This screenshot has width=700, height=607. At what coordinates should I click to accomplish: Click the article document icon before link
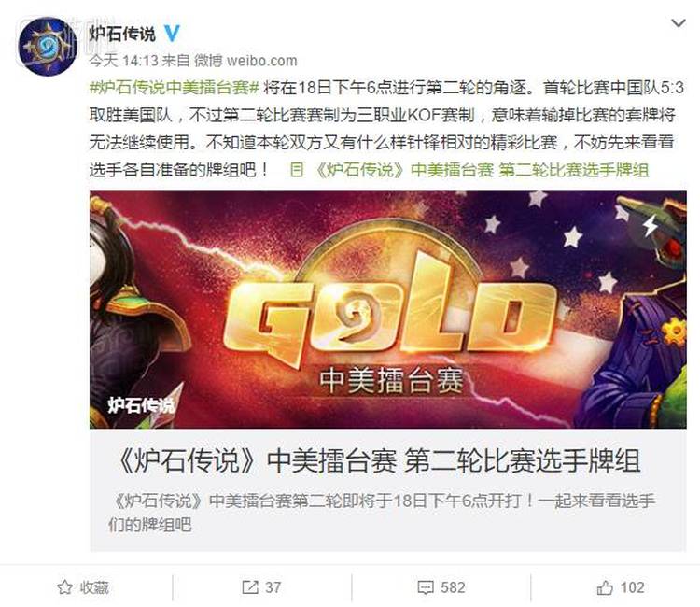[x=297, y=170]
